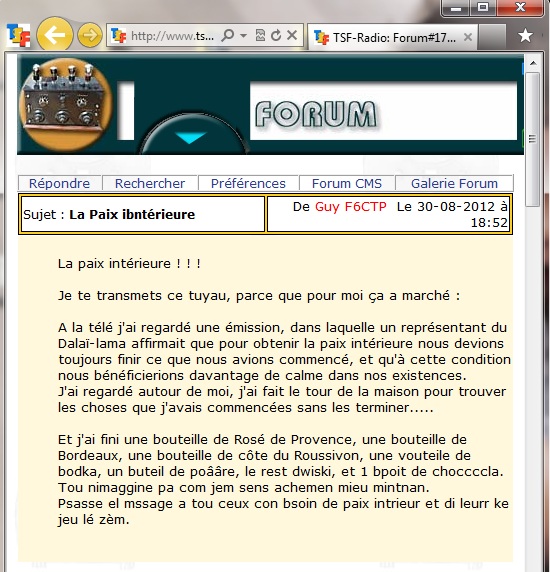Close the TSF-Radio Forum tab
This screenshot has width=550, height=572.
pos(468,37)
